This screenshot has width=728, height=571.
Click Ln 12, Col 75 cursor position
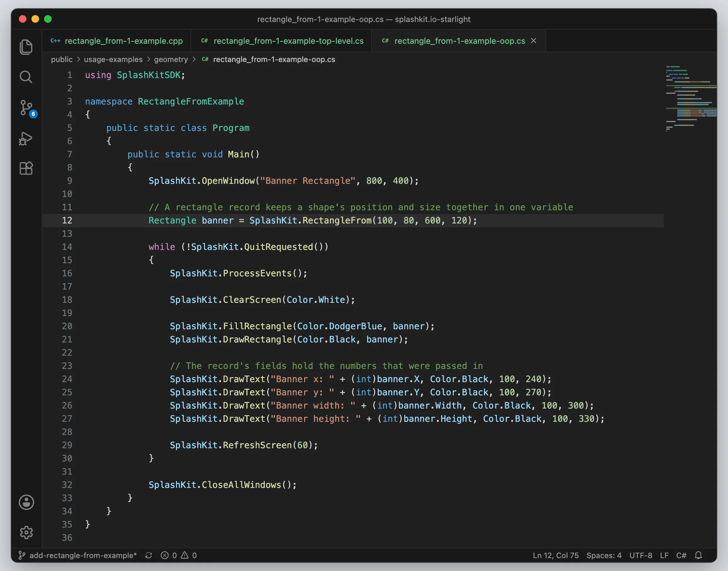(556, 555)
